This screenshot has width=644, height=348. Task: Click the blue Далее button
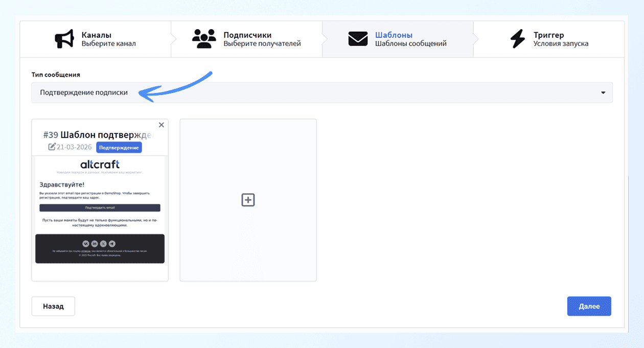coord(589,306)
